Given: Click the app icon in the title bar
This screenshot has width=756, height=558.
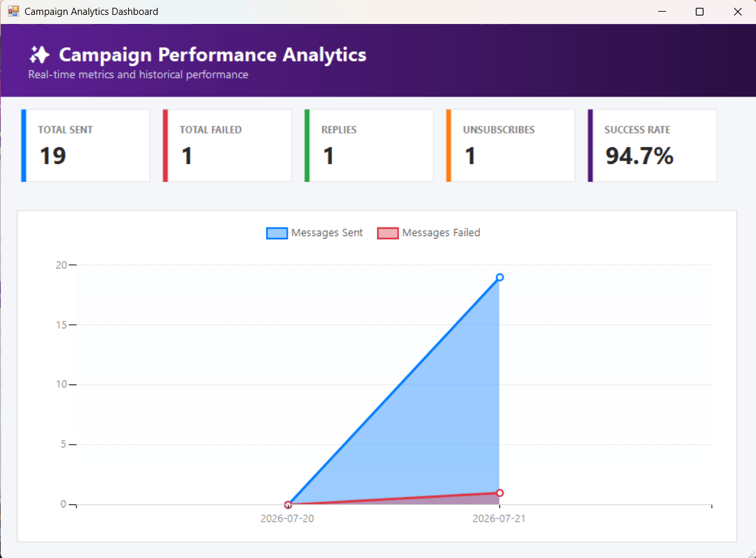Looking at the screenshot, I should (x=13, y=11).
